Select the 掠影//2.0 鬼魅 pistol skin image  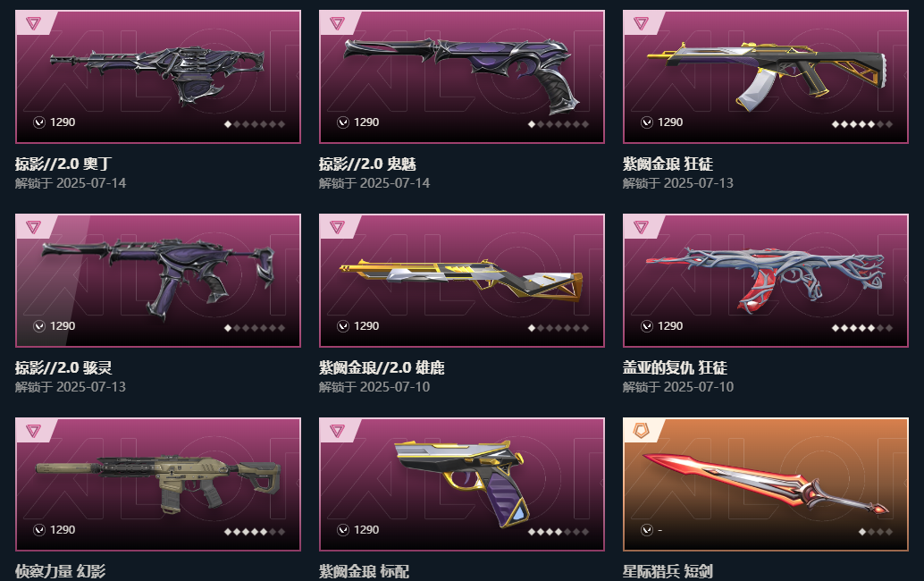(x=462, y=77)
